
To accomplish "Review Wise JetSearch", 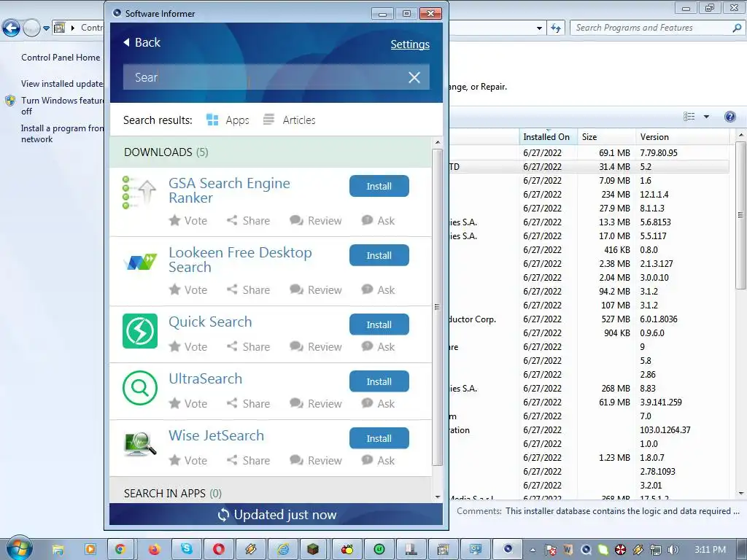I will (x=315, y=461).
